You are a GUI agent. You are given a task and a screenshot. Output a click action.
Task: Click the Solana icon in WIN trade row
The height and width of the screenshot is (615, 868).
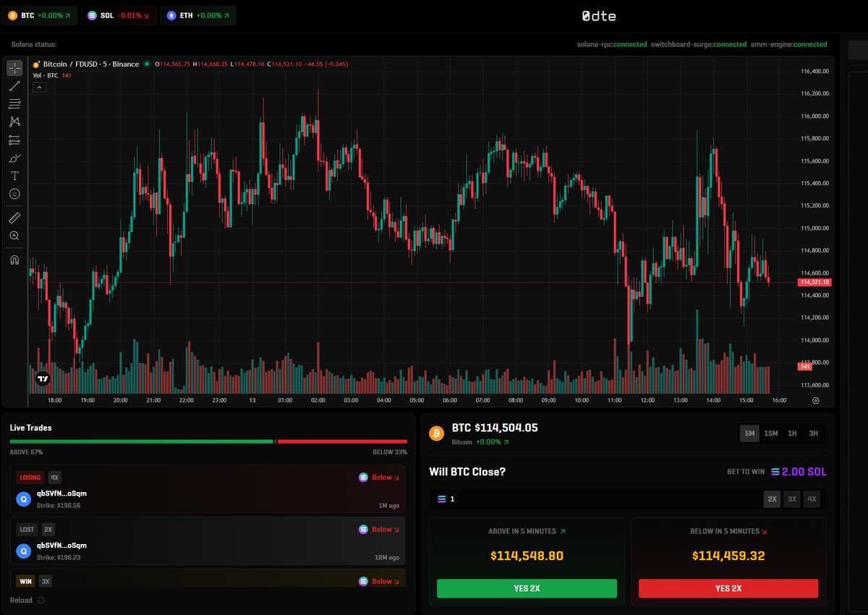[x=364, y=581]
